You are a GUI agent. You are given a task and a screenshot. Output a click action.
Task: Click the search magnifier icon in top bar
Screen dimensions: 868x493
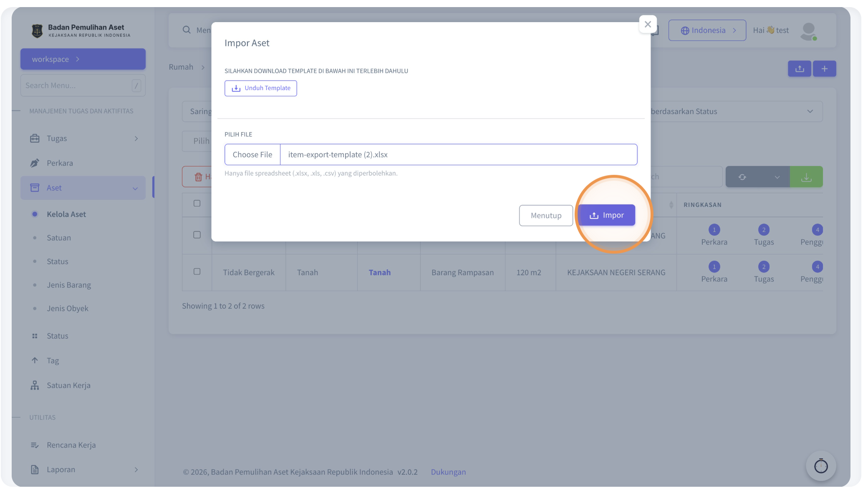pos(187,30)
